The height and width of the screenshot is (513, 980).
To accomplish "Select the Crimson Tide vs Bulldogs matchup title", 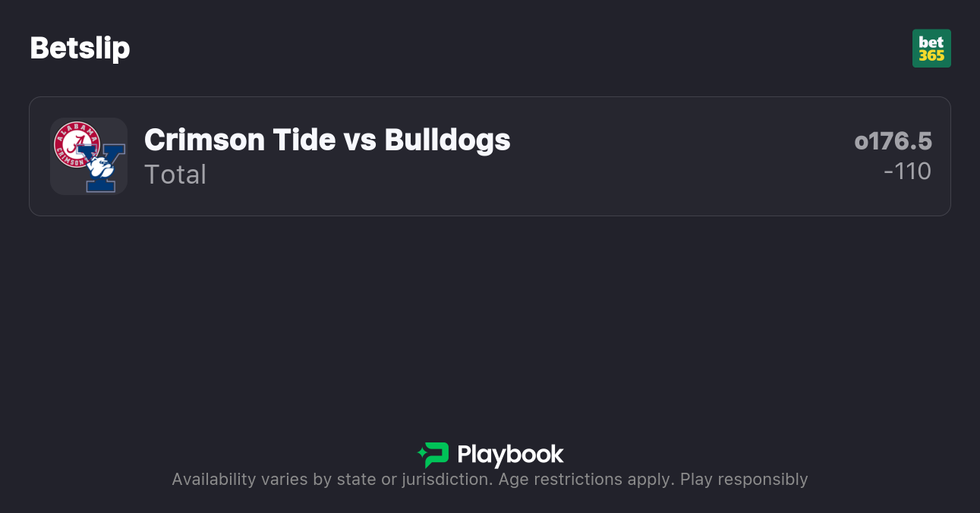I will pyautogui.click(x=327, y=140).
